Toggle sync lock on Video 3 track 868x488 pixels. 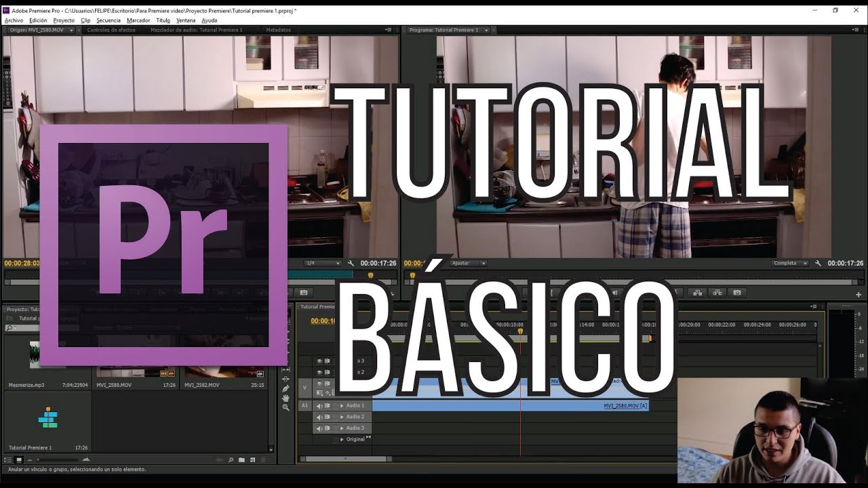coord(328,361)
